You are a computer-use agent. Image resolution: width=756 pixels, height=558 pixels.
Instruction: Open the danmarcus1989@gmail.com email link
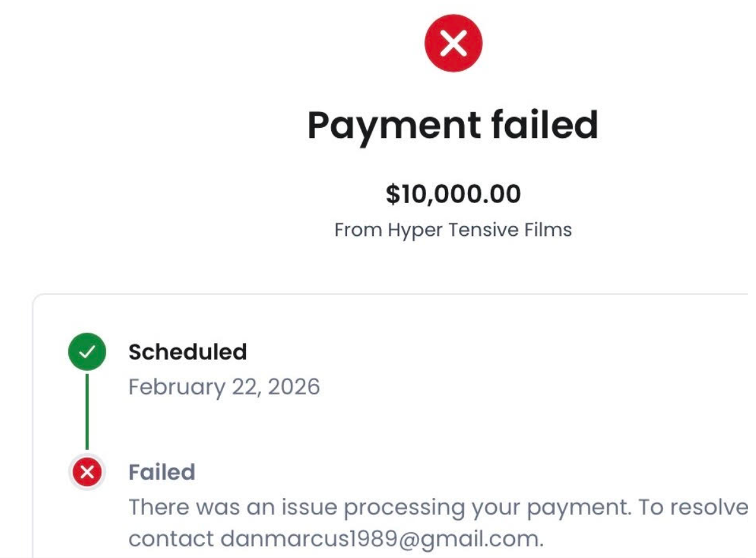click(381, 538)
